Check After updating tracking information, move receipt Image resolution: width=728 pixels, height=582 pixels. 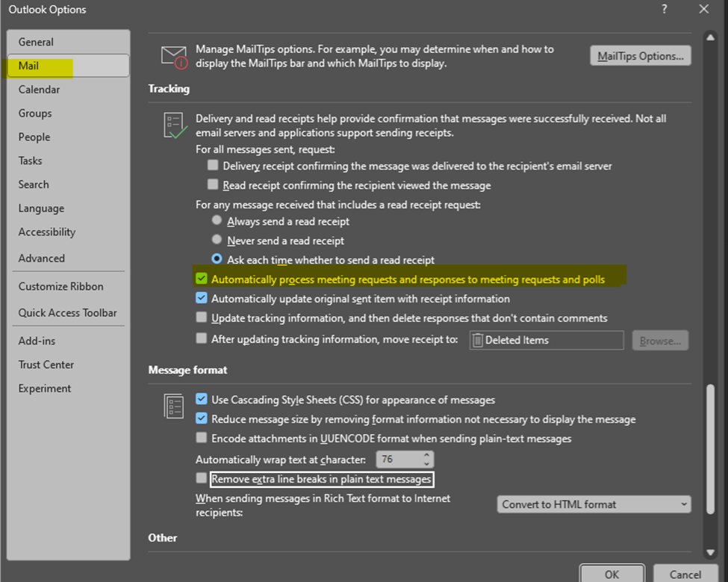(x=201, y=338)
